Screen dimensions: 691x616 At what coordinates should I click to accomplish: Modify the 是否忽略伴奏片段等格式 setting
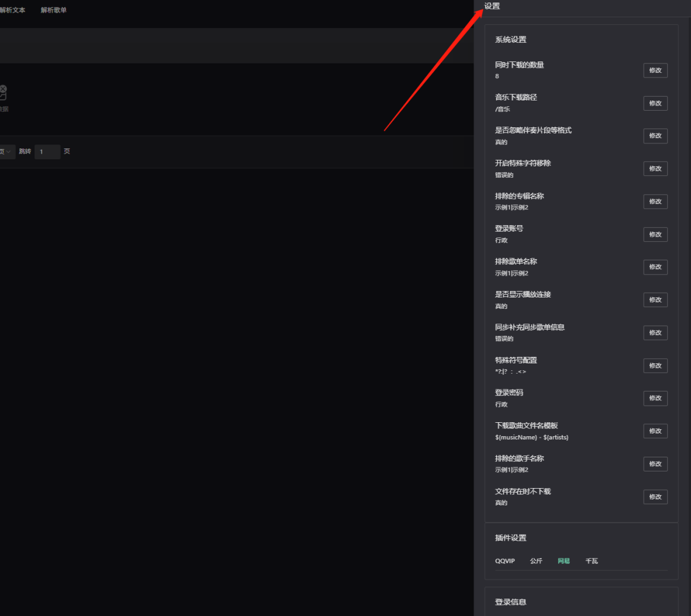point(655,136)
